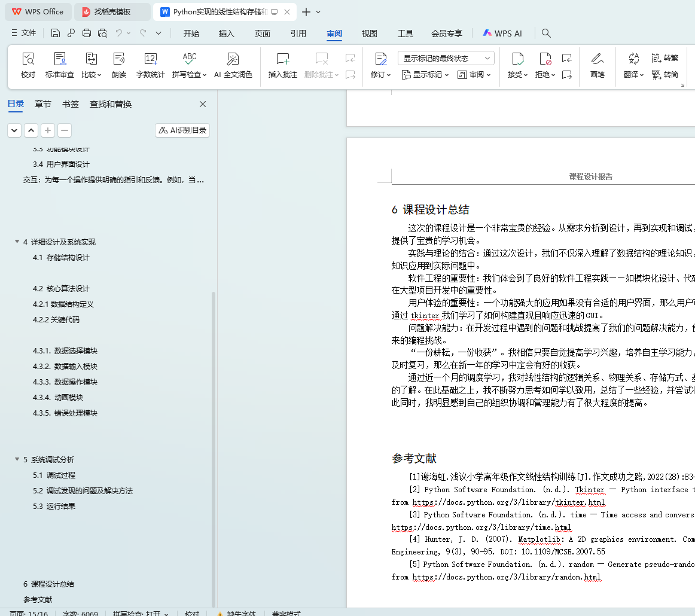Launch the 标准审查 review tool

pyautogui.click(x=60, y=65)
